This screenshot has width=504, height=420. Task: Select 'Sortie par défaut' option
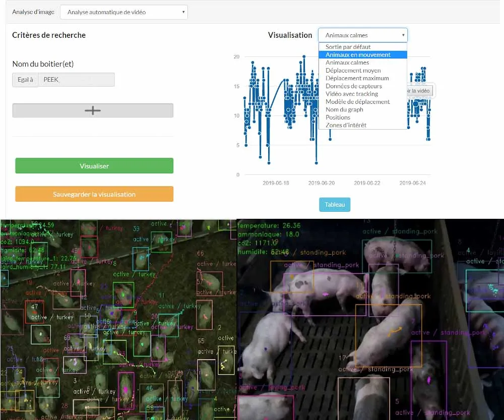(348, 47)
